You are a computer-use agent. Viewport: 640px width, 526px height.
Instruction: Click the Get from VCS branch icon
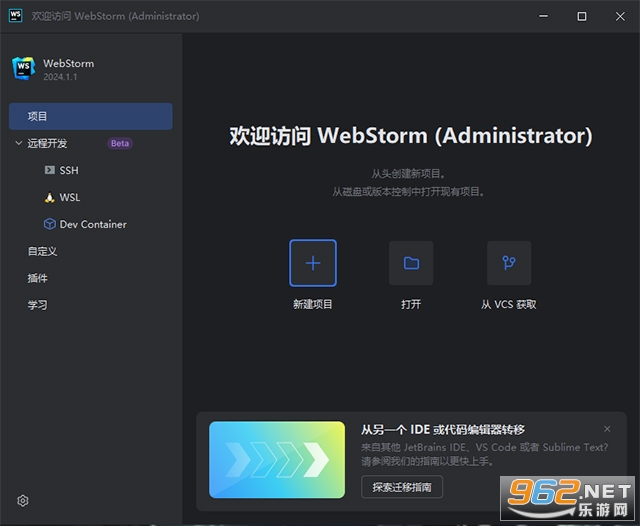tap(509, 263)
